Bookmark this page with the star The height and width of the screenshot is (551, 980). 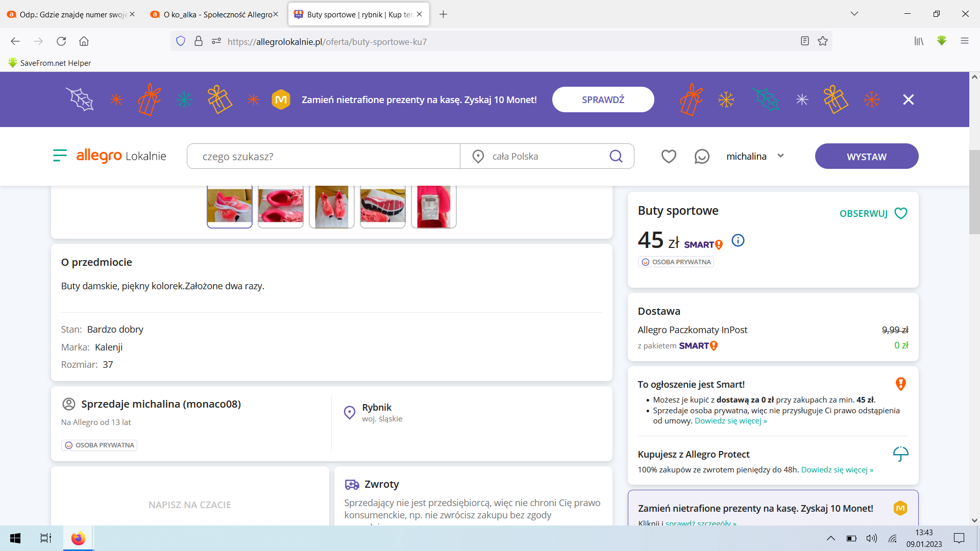coord(823,41)
